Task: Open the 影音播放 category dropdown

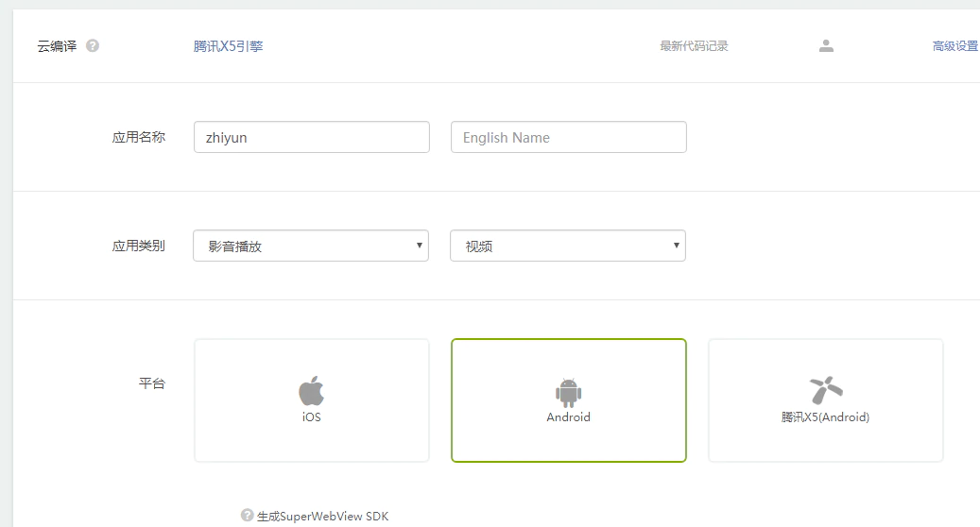Action: click(311, 246)
